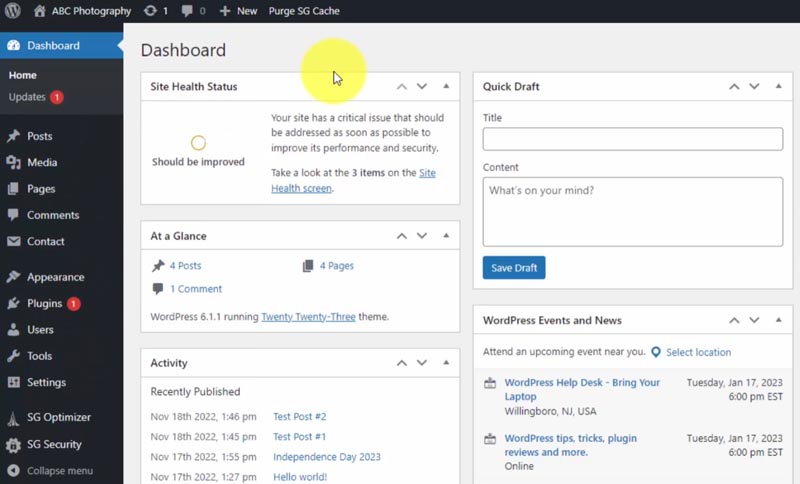Click event icon beside WordPress tips, tricks
Image resolution: width=800 pixels, height=484 pixels.
click(x=490, y=439)
